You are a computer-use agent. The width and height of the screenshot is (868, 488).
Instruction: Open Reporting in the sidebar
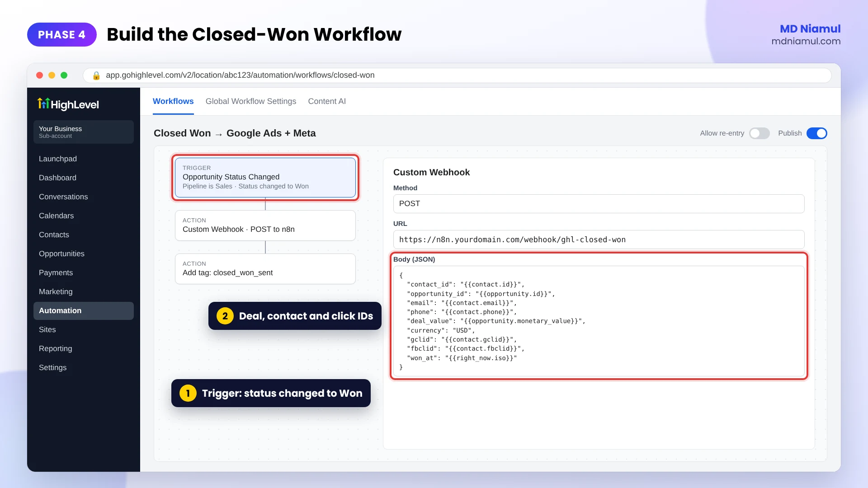tap(84, 348)
